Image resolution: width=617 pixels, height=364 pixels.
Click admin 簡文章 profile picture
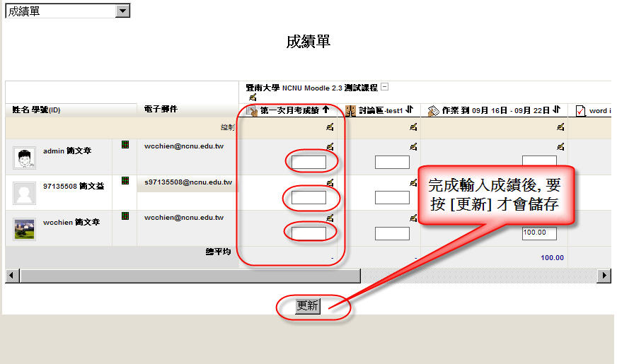click(x=24, y=158)
